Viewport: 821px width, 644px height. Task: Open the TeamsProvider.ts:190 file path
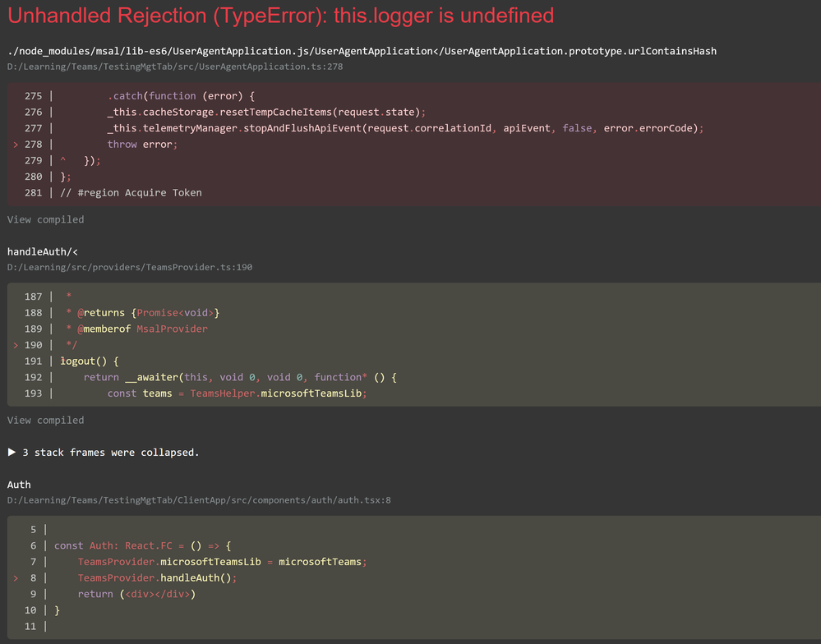130,267
